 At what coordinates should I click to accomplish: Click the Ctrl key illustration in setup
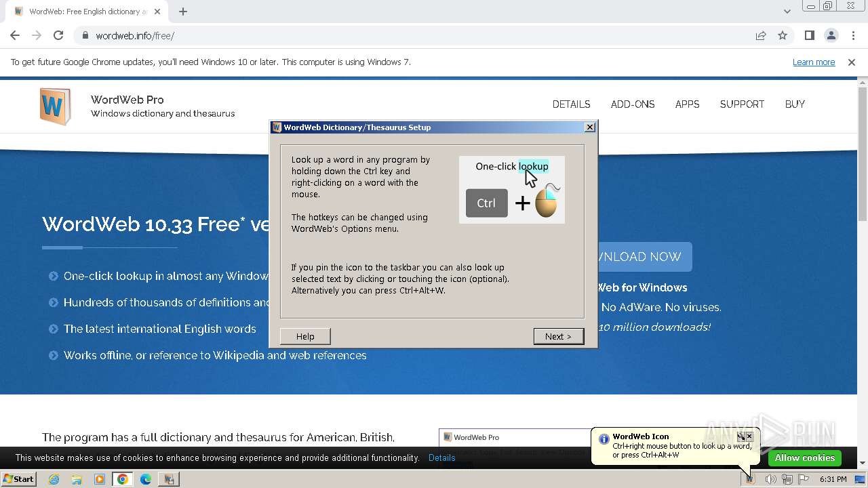(486, 203)
